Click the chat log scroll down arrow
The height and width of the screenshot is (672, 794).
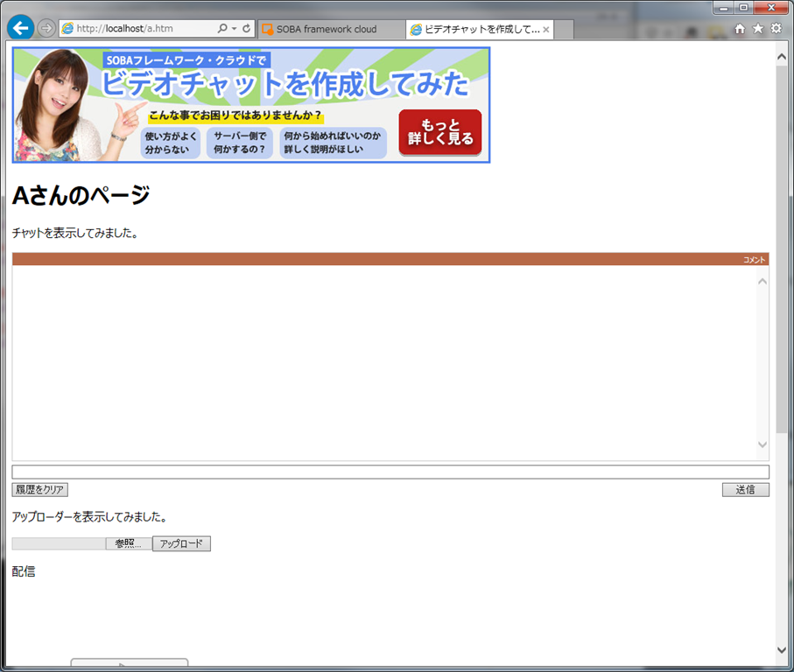(762, 444)
